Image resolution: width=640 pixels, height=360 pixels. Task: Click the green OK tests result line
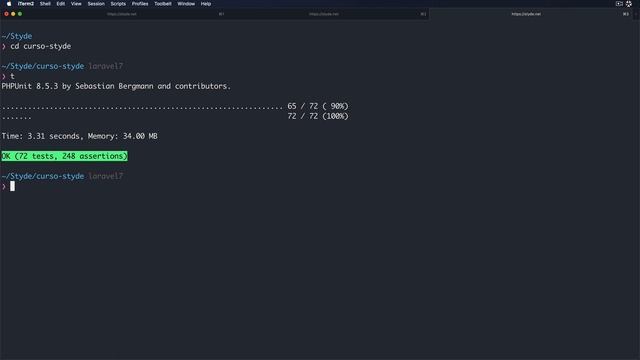point(64,156)
